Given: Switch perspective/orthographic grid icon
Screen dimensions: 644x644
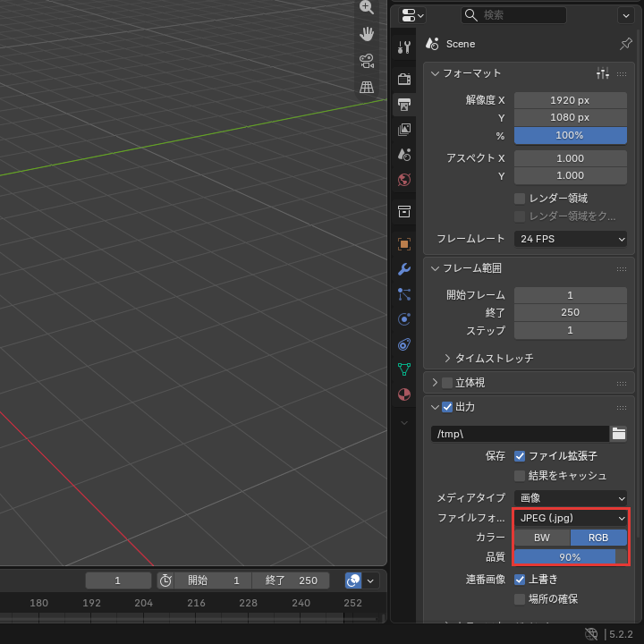Looking at the screenshot, I should (367, 87).
